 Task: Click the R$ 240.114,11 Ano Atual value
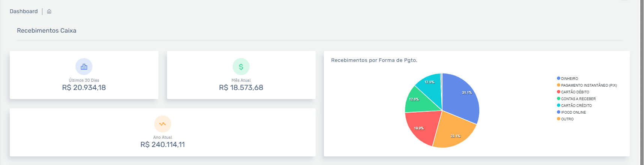163,145
